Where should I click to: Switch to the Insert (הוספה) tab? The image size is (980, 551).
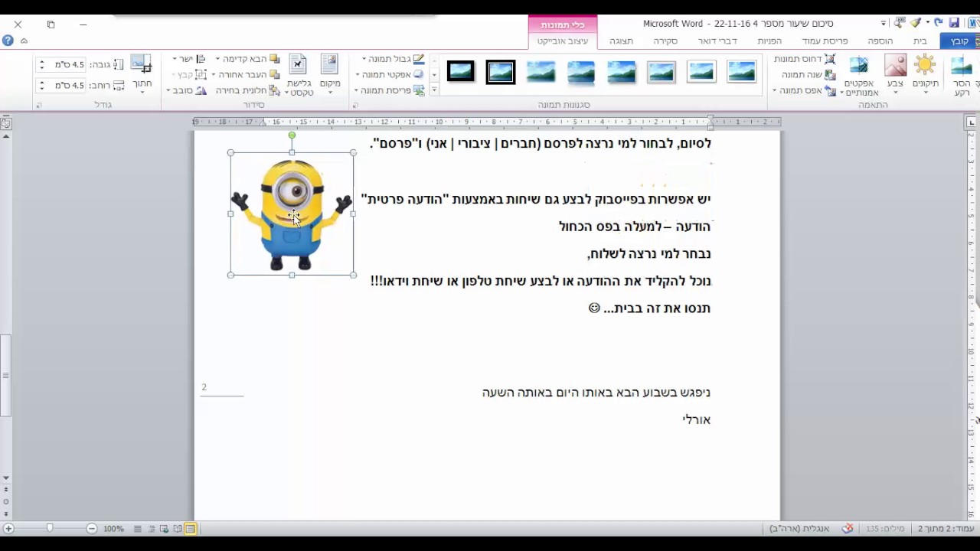pyautogui.click(x=880, y=41)
